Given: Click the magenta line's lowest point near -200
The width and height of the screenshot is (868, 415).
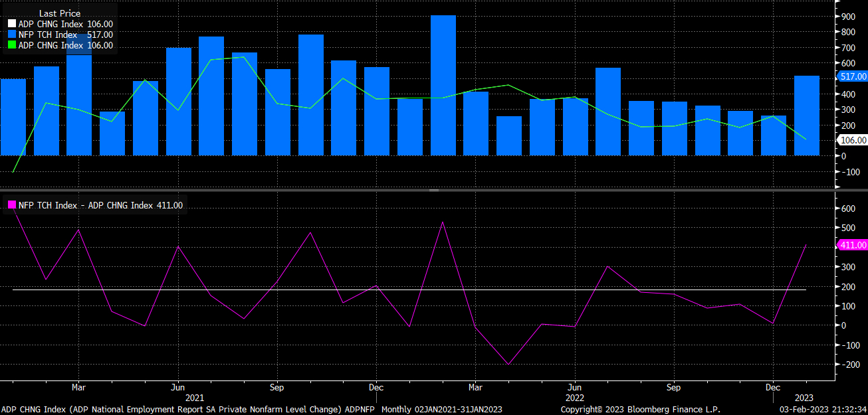Looking at the screenshot, I should pos(508,364).
